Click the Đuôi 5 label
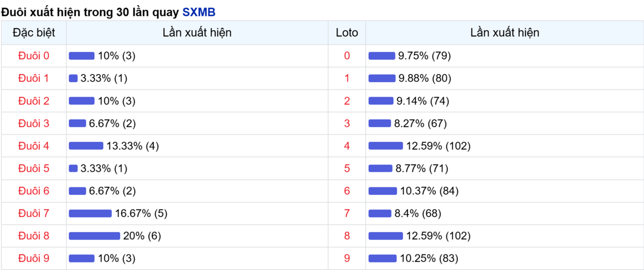Image resolution: width=644 pixels, height=270 pixels. 33,169
